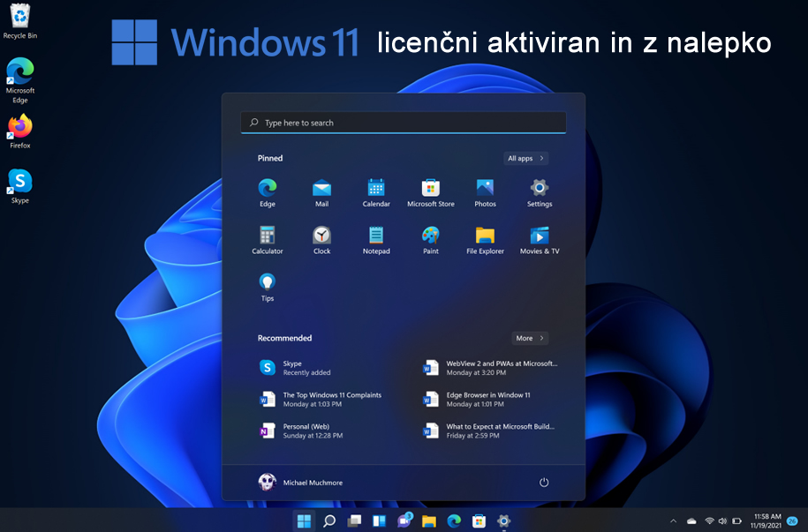The height and width of the screenshot is (532, 808).
Task: Click the search input field
Action: click(x=403, y=123)
